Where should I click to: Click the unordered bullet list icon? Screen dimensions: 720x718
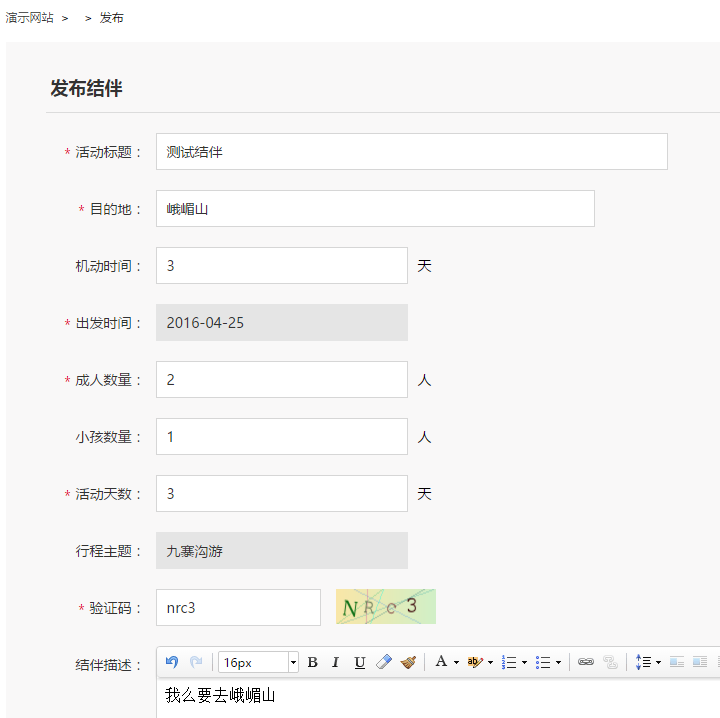tap(543, 662)
